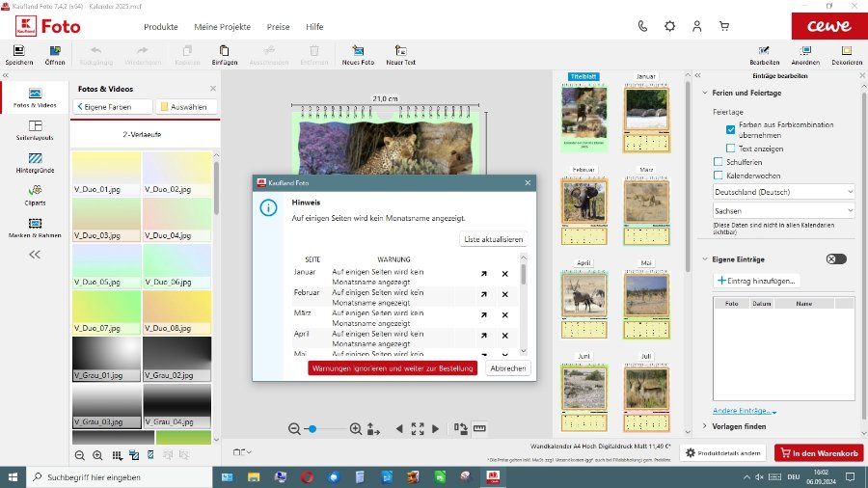Click the Liste aktualisieren button

[x=493, y=239]
